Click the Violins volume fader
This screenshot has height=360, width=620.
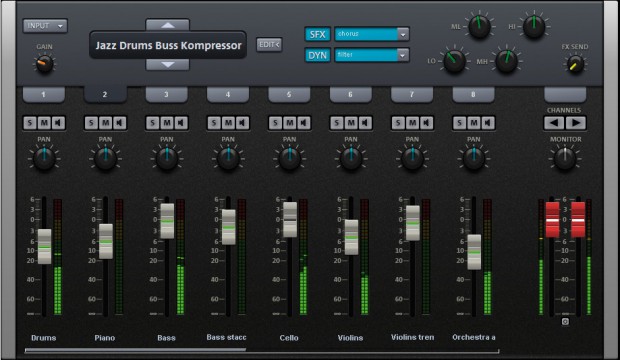pos(352,237)
